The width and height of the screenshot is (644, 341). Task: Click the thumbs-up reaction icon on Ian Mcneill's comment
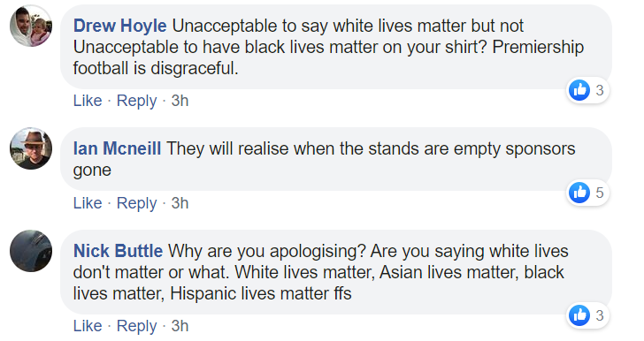point(579,192)
